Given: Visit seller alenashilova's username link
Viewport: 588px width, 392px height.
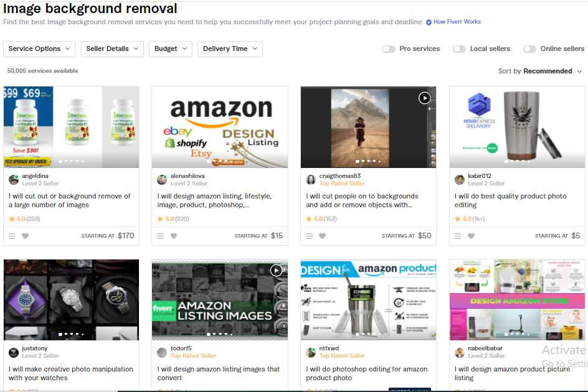Looking at the screenshot, I should (x=187, y=175).
